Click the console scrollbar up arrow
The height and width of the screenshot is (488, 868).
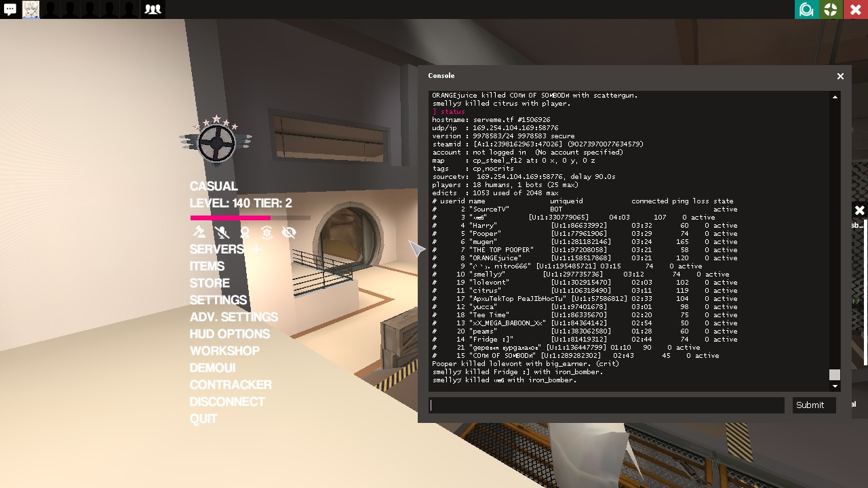pyautogui.click(x=835, y=97)
